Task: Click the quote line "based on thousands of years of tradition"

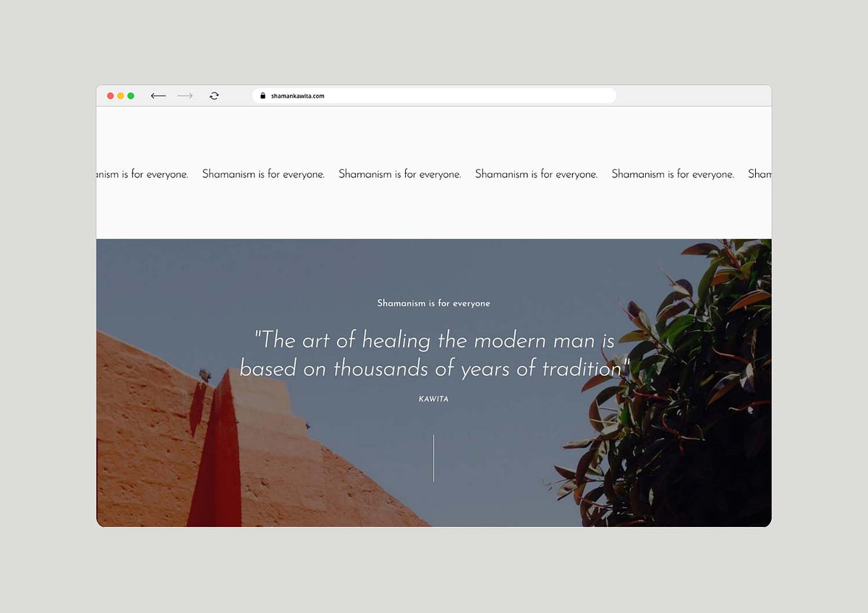Action: 435,368
